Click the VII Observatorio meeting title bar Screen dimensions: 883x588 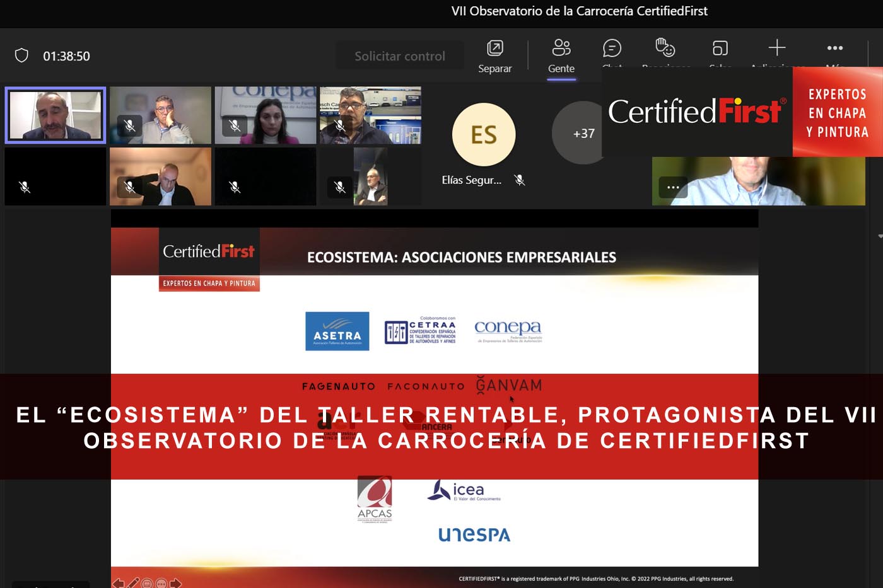[x=579, y=11]
